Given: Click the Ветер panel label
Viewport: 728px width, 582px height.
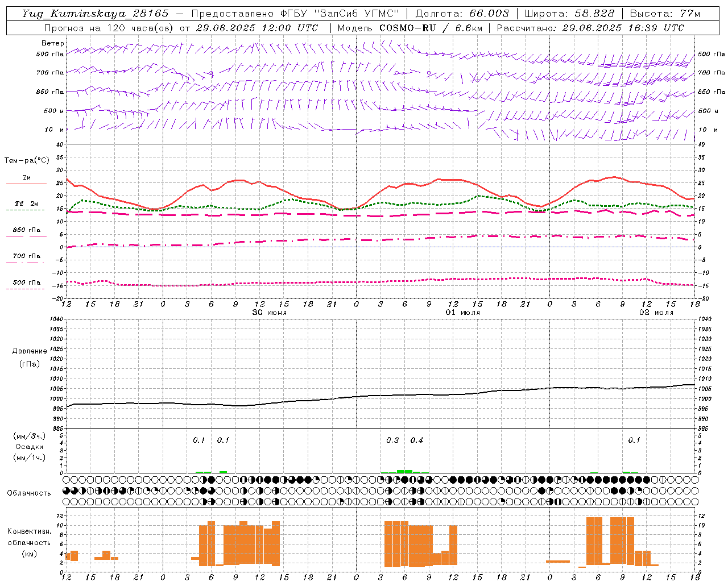Looking at the screenshot, I should click(x=53, y=43).
